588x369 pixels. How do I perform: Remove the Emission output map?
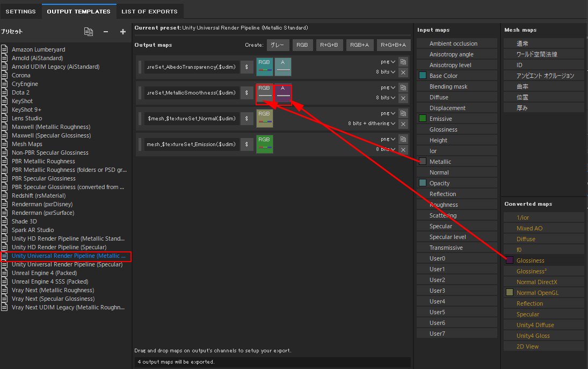point(403,150)
